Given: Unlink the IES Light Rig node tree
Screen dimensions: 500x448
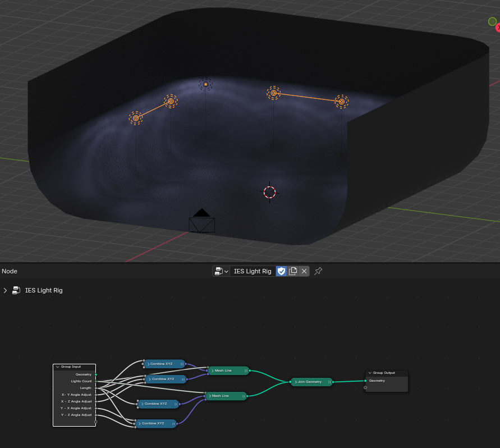Looking at the screenshot, I should (304, 271).
